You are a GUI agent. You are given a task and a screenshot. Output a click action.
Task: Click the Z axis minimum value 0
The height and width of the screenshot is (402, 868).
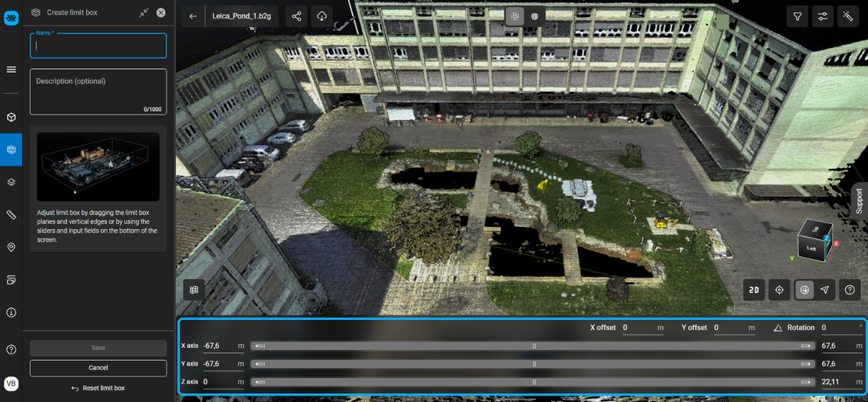click(224, 382)
